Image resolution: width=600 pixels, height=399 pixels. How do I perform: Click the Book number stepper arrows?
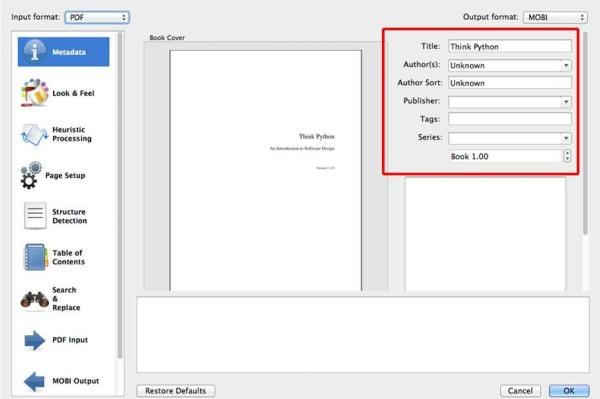click(567, 156)
